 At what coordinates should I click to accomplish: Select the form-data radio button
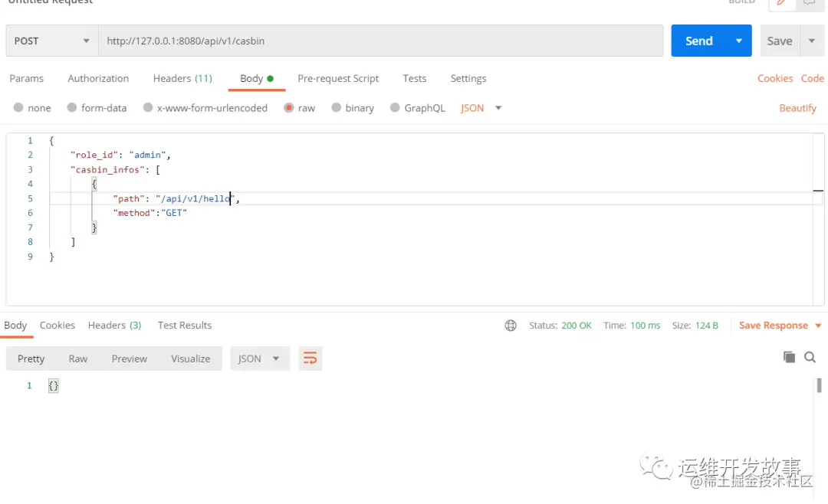click(72, 108)
